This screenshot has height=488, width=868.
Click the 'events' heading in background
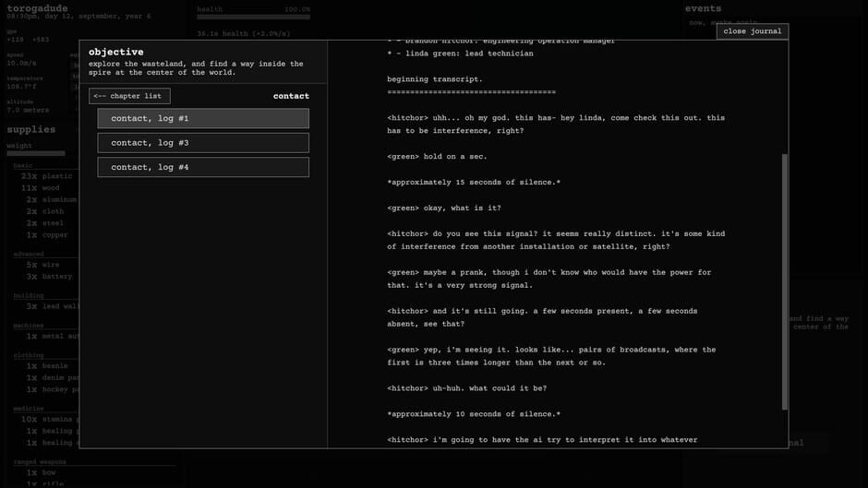(x=703, y=8)
